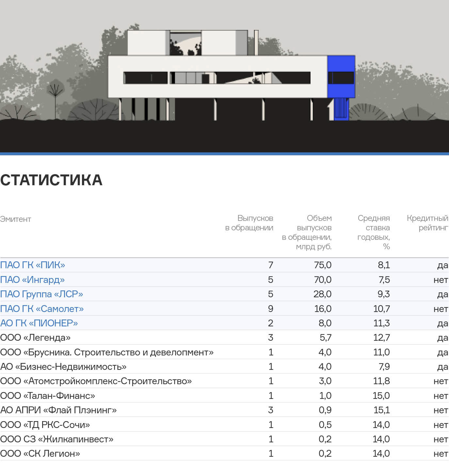The image size is (449, 476).
Task: Click rate 10,7 in Самолет row
Action: point(382,309)
